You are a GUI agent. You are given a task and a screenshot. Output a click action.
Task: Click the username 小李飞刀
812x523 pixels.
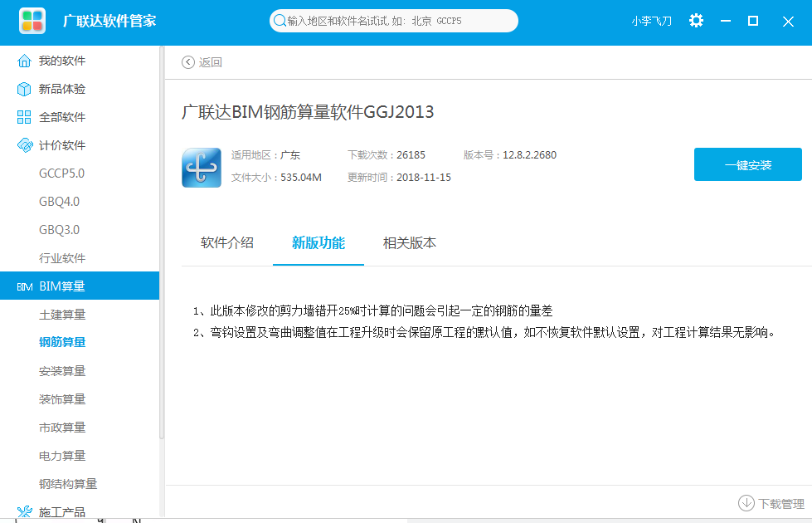click(x=651, y=22)
